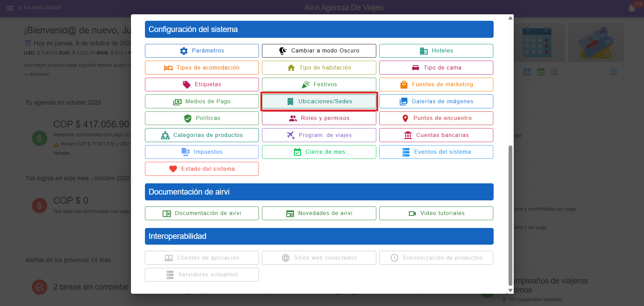Image resolution: width=644 pixels, height=306 pixels.
Task: Open Ubicaciones/Sedes settings
Action: coord(319,102)
